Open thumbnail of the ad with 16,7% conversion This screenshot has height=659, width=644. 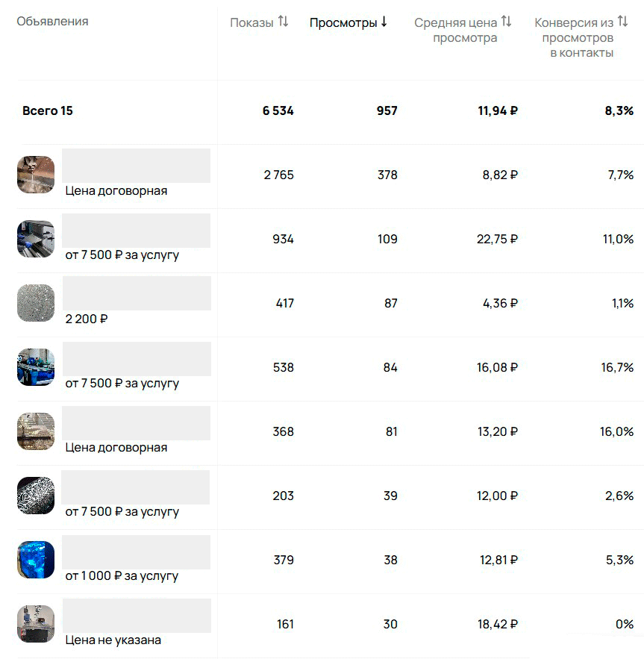[36, 367]
